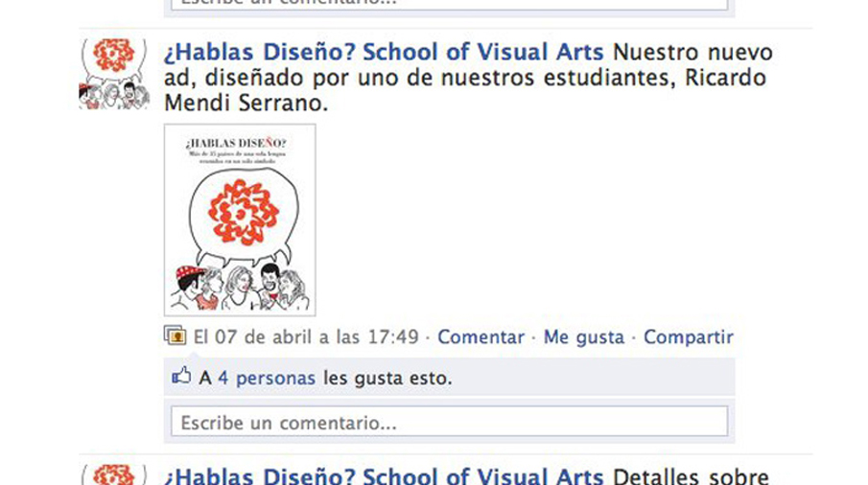Focus the 'Escribe un comentario...' field below the like bar

click(449, 422)
